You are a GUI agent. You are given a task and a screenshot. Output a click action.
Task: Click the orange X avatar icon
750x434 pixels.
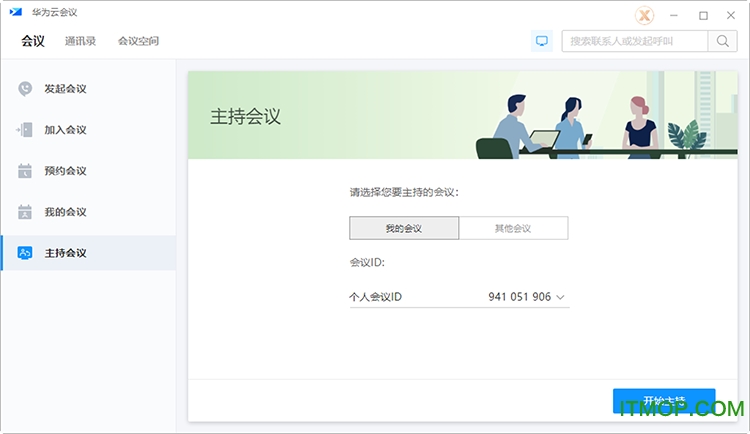click(646, 16)
